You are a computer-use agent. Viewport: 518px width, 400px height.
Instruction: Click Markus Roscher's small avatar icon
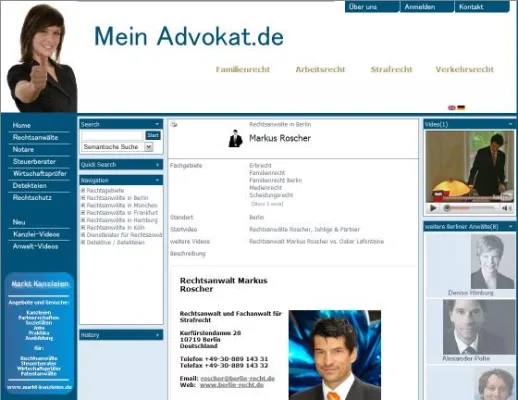pyautogui.click(x=235, y=138)
